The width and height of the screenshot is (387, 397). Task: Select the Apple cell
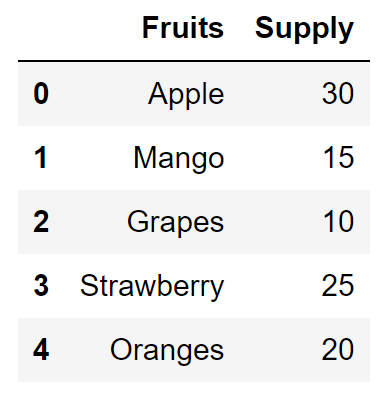(x=186, y=95)
